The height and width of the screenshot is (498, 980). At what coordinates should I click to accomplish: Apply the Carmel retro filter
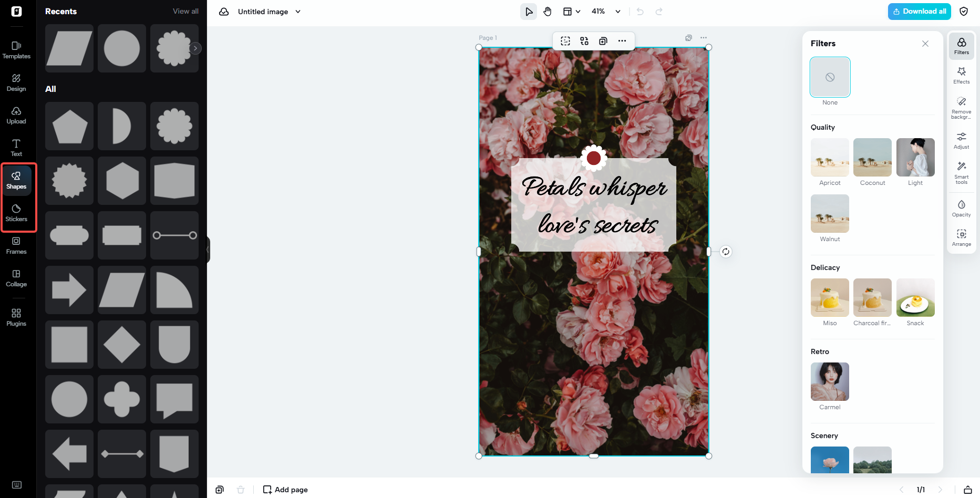(x=830, y=381)
